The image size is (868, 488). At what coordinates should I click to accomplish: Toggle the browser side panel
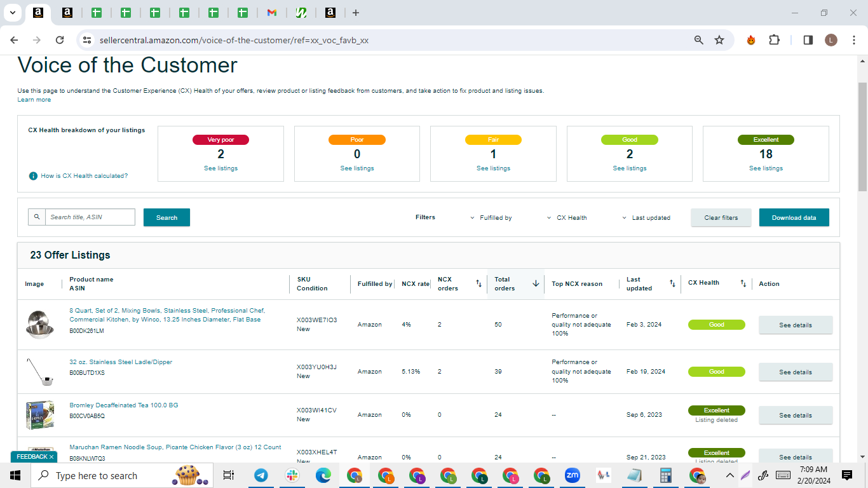(x=808, y=40)
